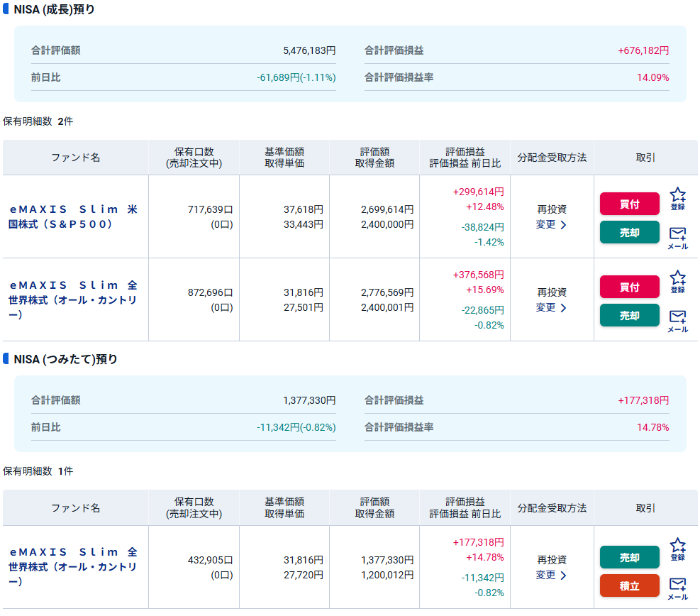Click ファンド名 column header in 成長 table
This screenshot has width=700, height=616.
click(75, 158)
